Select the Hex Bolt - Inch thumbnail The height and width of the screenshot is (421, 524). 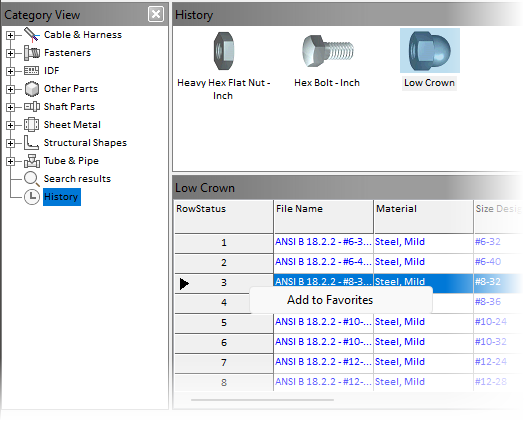[x=328, y=51]
